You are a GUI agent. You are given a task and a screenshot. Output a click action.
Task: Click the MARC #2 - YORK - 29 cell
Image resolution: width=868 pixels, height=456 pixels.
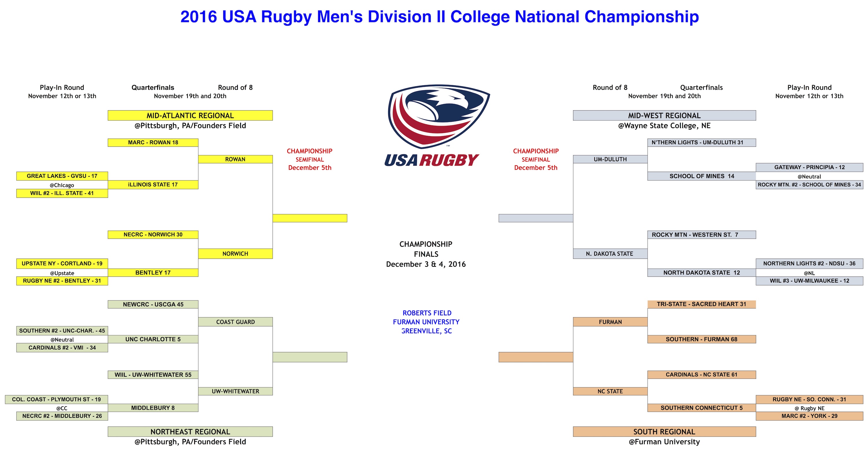(809, 416)
